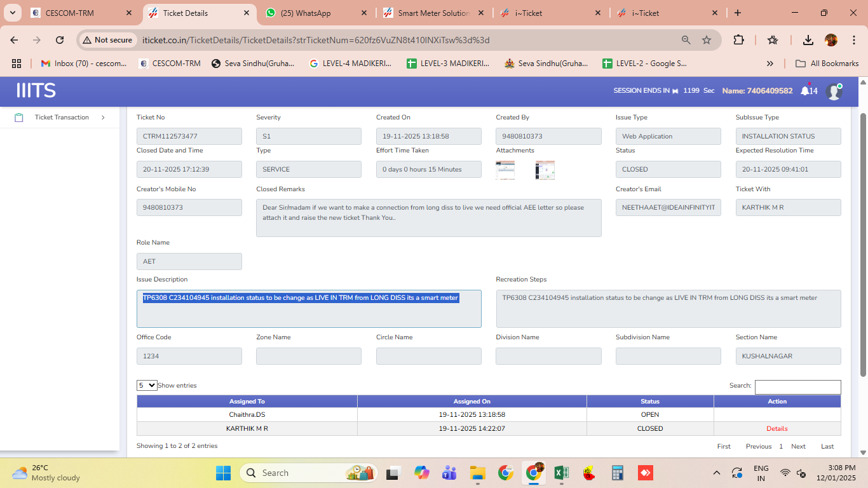Open the LEVEL-3 MADIKERI bookmark
The image size is (868, 488).
tap(449, 64)
